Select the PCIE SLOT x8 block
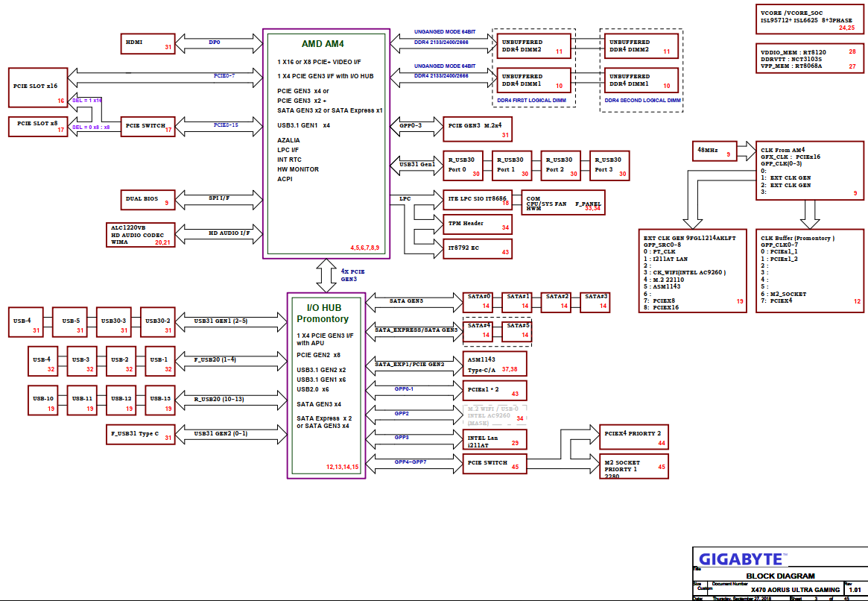The width and height of the screenshot is (868, 601). pyautogui.click(x=38, y=126)
